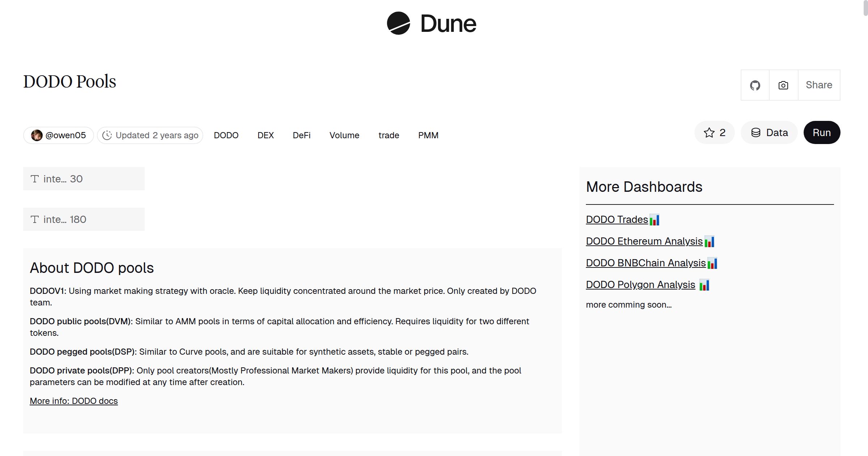This screenshot has width=868, height=456.
Task: Select the DEX tag
Action: (265, 135)
